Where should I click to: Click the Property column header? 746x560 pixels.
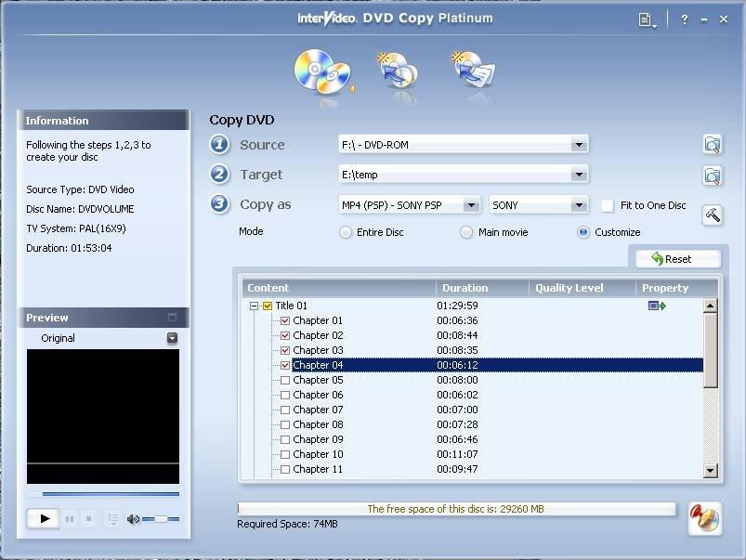click(676, 288)
